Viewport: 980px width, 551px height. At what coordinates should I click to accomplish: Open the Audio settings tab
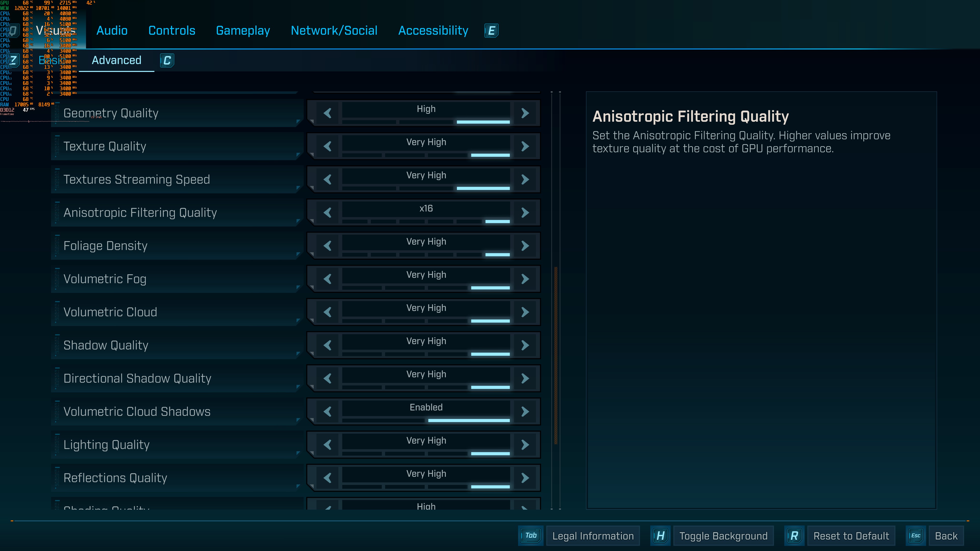pyautogui.click(x=112, y=30)
